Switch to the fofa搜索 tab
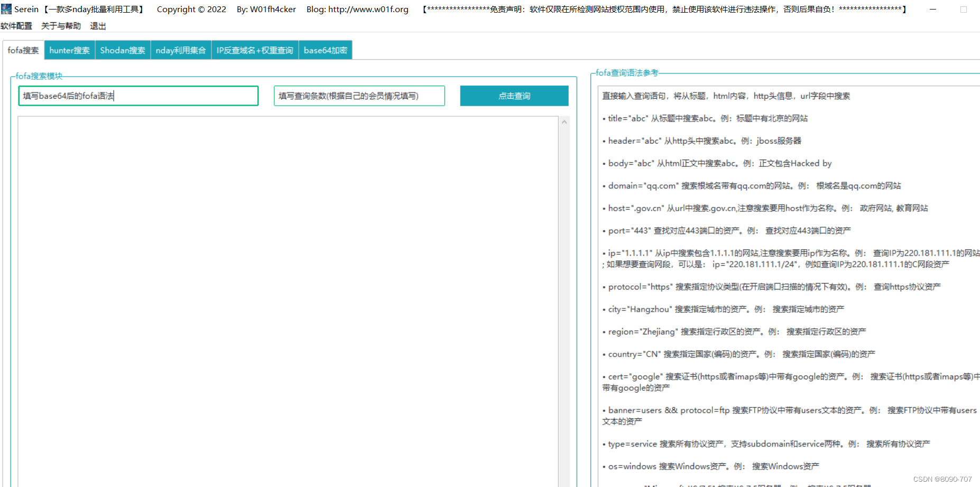 click(23, 50)
